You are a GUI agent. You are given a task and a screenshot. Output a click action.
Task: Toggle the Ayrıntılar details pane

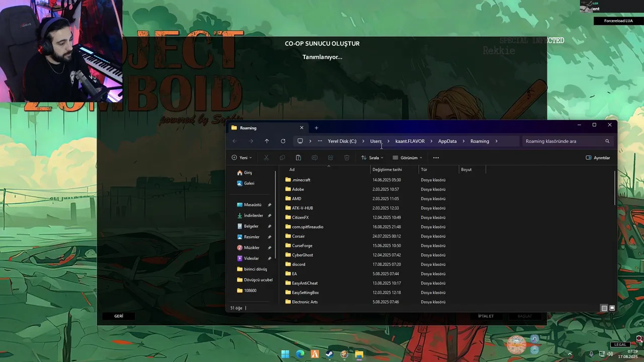[x=598, y=158]
